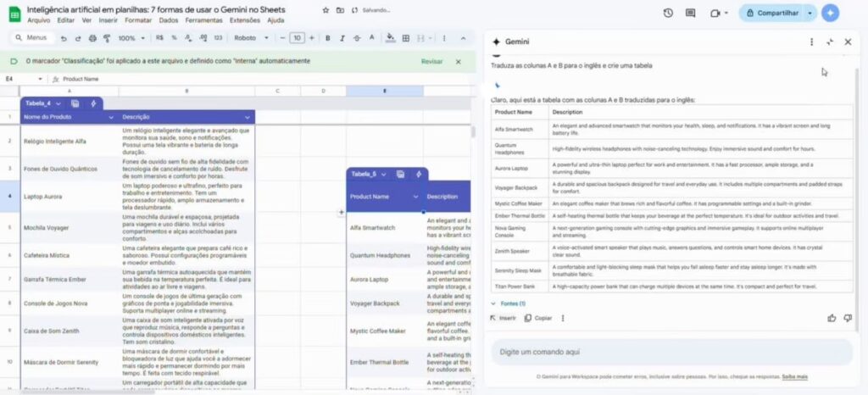868x395 pixels.
Task: Open the Inserir menu
Action: click(108, 20)
